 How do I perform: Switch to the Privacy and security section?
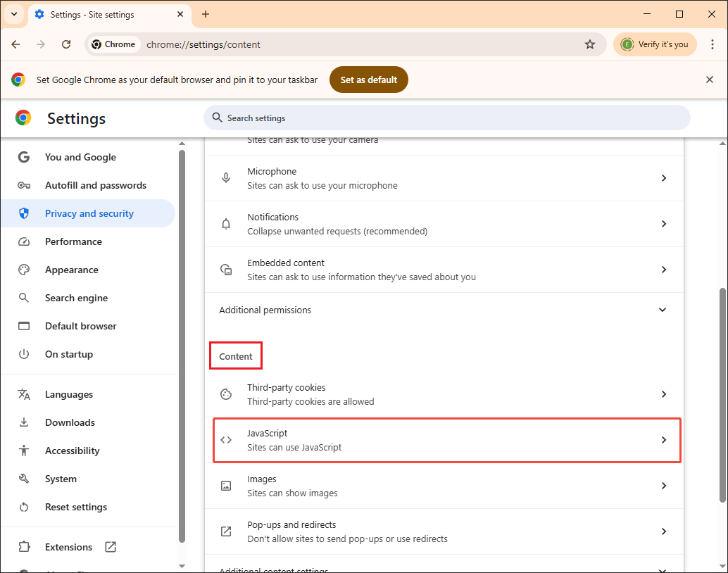pyautogui.click(x=89, y=213)
